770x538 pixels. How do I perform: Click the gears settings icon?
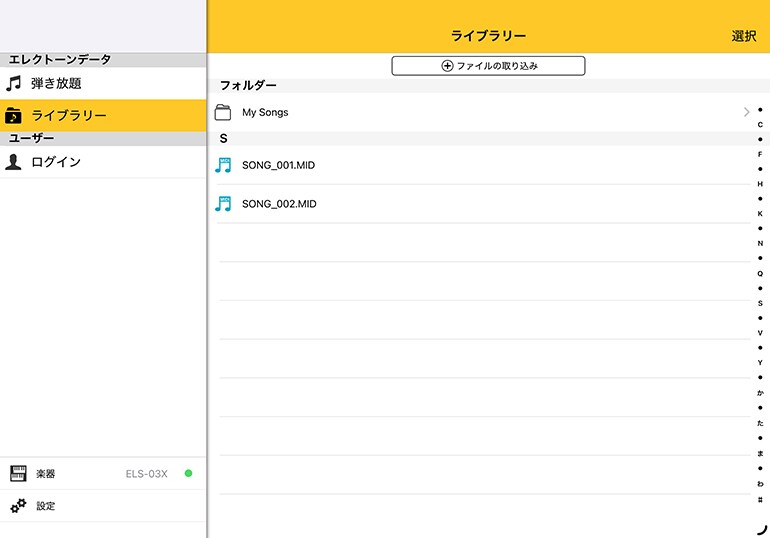point(18,506)
